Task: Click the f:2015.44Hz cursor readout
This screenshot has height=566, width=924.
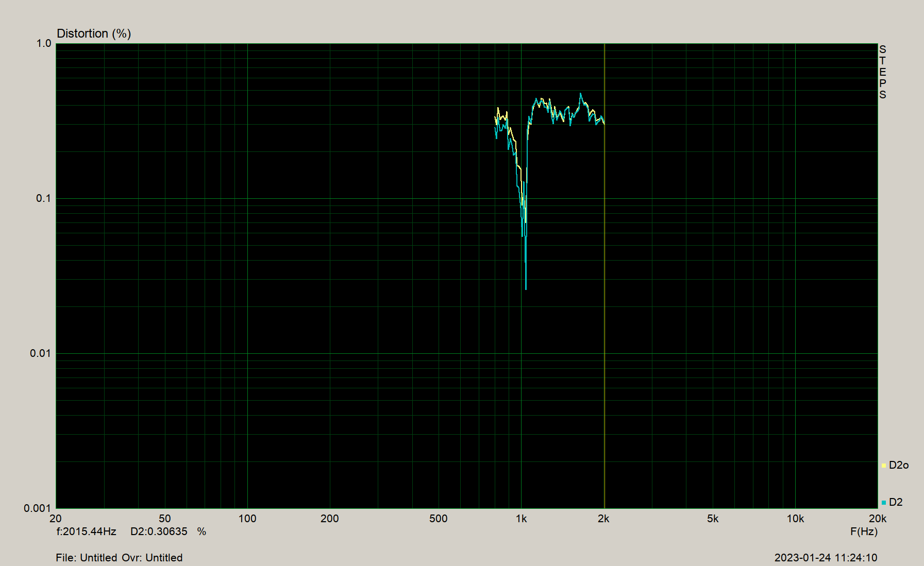Action: pos(87,531)
